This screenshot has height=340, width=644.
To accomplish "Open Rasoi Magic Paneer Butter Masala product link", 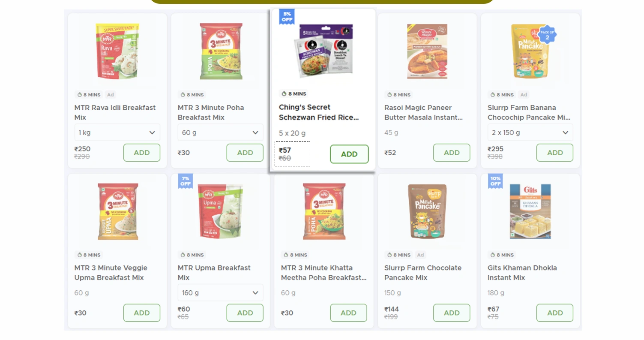I will point(423,112).
